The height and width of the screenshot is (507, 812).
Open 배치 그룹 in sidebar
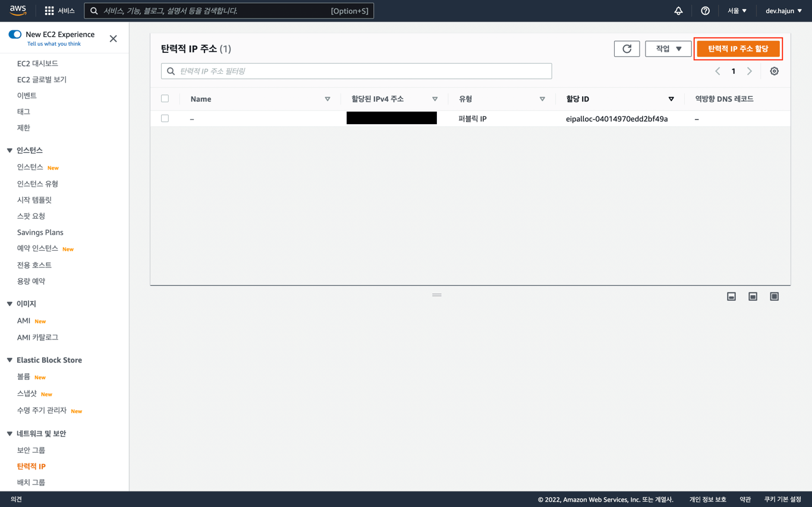(31, 482)
